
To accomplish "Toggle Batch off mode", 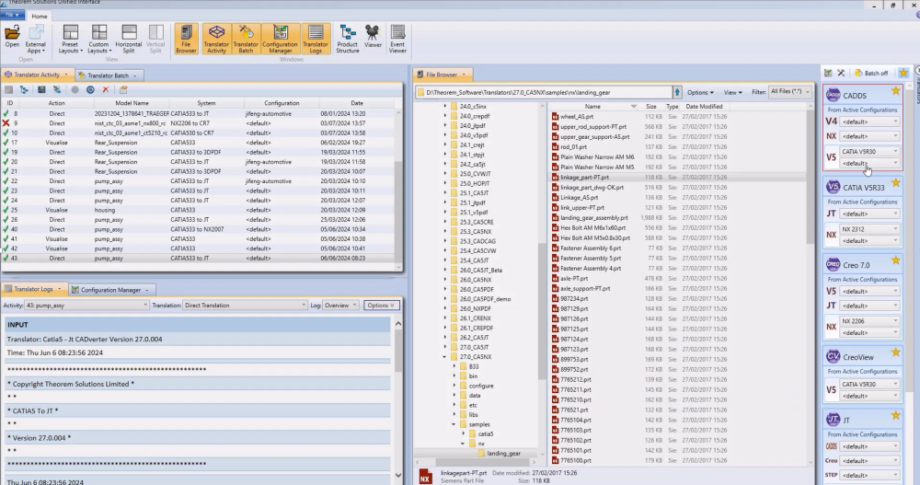I will (871, 73).
